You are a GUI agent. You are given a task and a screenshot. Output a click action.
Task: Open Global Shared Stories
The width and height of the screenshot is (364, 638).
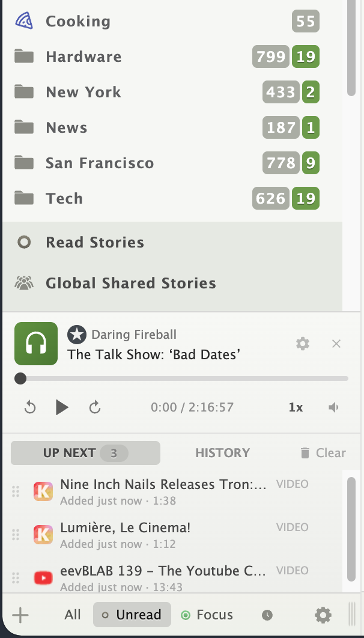click(x=130, y=284)
